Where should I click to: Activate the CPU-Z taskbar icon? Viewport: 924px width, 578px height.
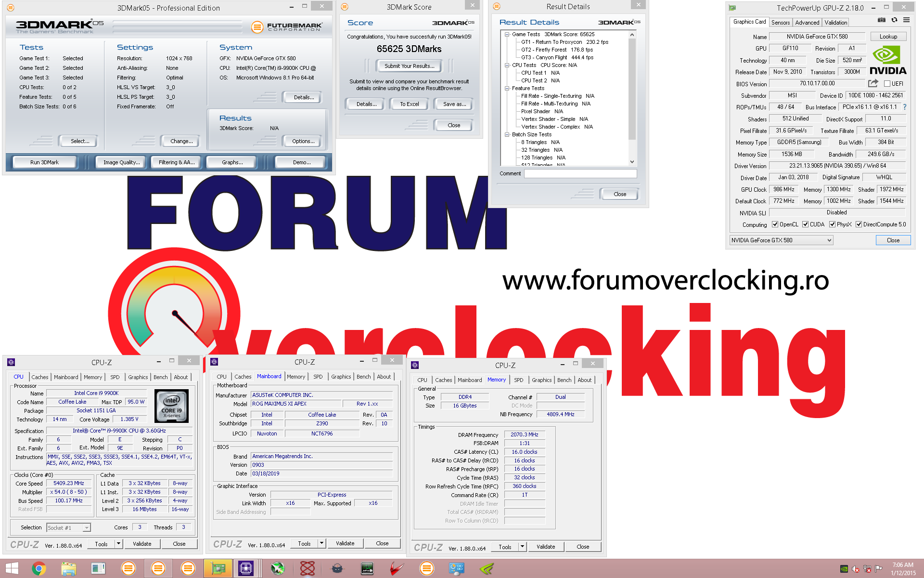coord(246,569)
